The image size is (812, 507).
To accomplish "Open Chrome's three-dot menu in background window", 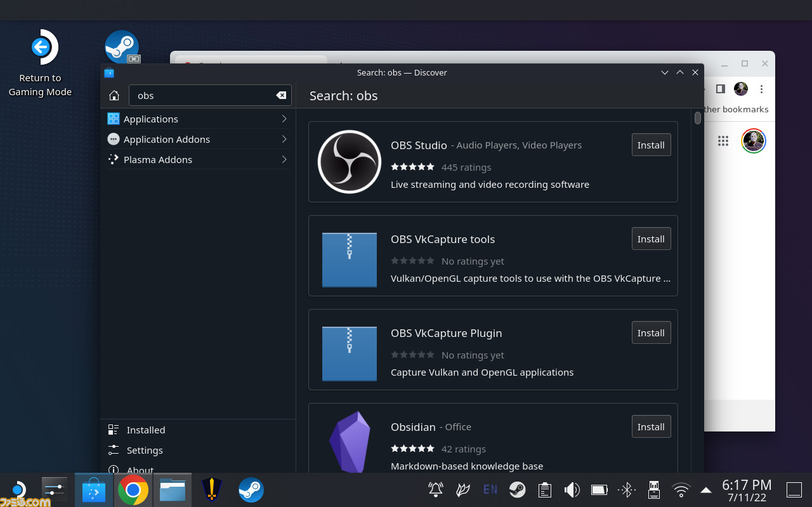I will coord(761,89).
